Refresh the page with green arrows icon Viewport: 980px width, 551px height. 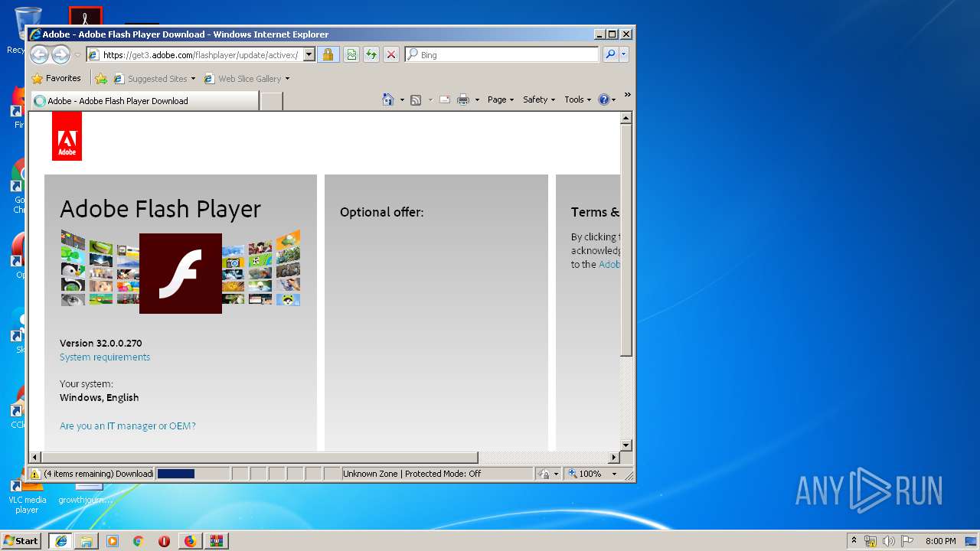(x=371, y=54)
